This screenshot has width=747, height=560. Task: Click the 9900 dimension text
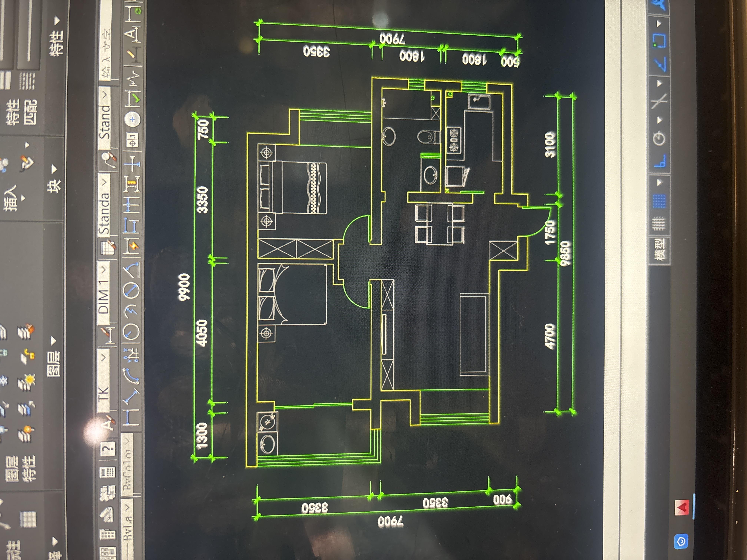pyautogui.click(x=184, y=287)
